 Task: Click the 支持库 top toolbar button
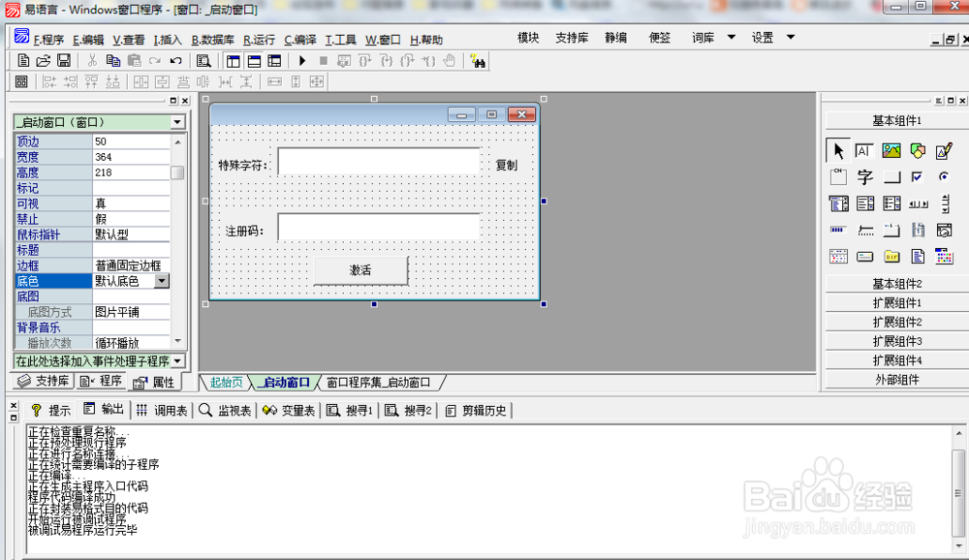pos(572,38)
